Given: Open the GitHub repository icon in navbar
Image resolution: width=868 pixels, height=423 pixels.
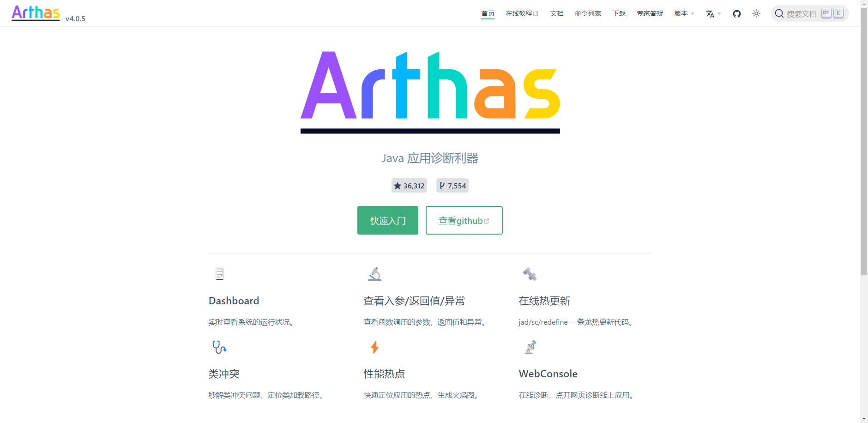Looking at the screenshot, I should pos(737,14).
